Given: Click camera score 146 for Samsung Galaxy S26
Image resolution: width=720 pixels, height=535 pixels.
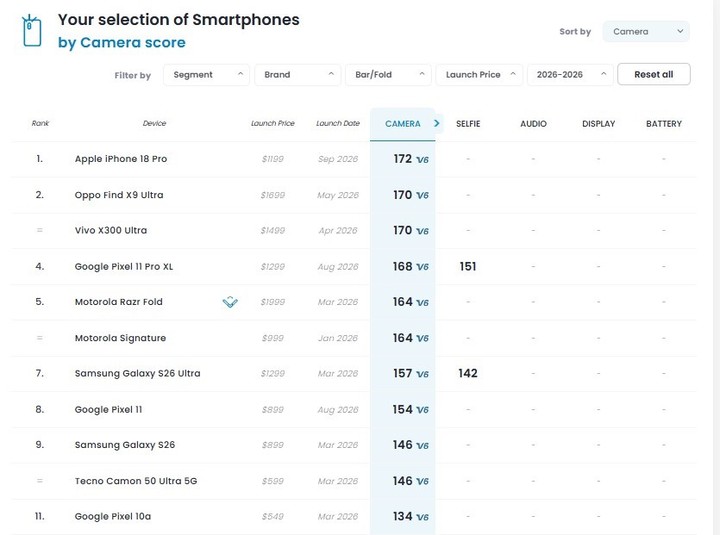Looking at the screenshot, I should pos(403,445).
